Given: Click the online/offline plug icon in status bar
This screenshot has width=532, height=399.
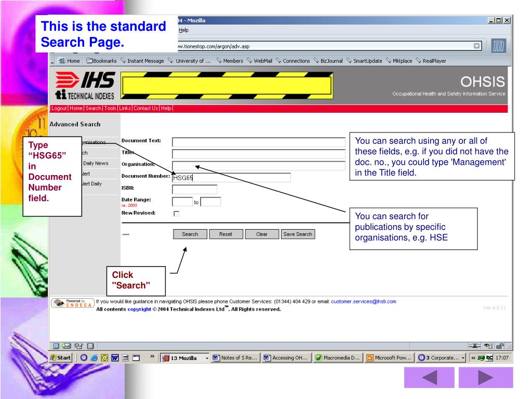Looking at the screenshot, I should click(x=475, y=345).
